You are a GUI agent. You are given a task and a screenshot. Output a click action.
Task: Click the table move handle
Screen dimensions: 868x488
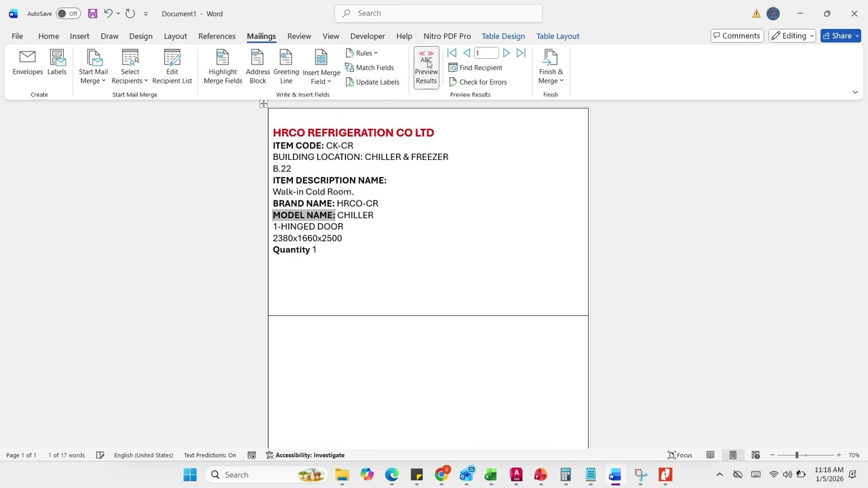click(x=264, y=104)
